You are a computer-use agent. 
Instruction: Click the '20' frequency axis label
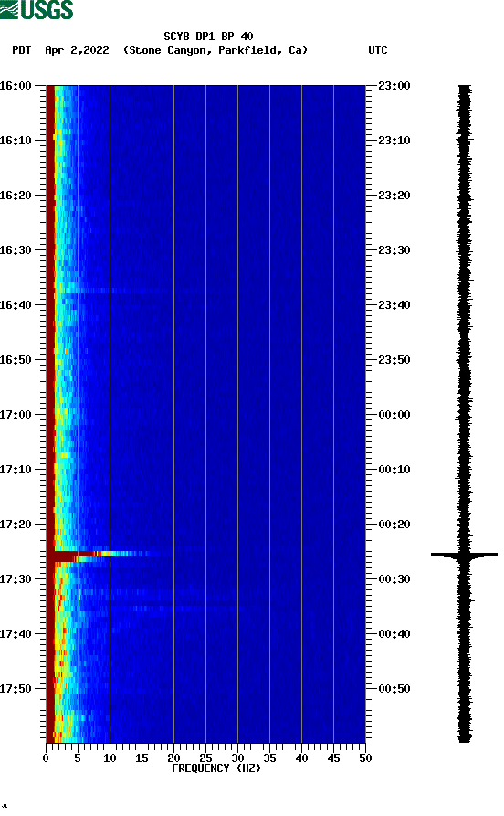coord(173,758)
